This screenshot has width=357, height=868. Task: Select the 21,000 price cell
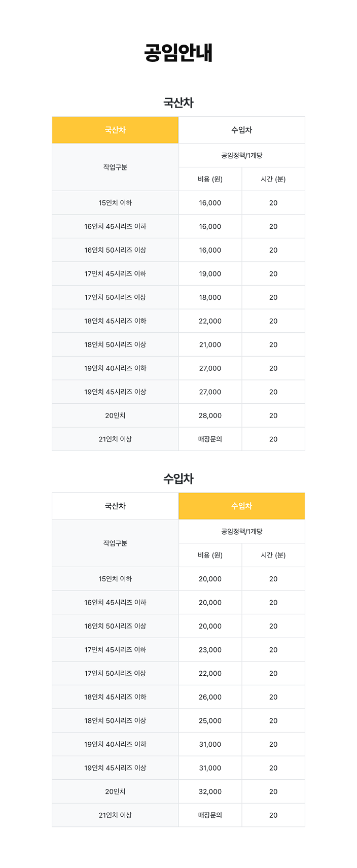(x=210, y=344)
